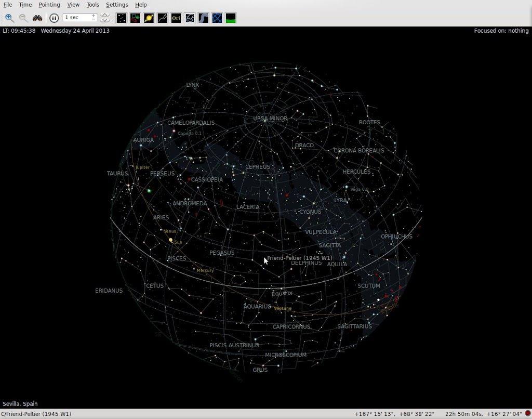Toggle constellation names 'Ori' icon
The height and width of the screenshot is (419, 532).
click(x=176, y=18)
